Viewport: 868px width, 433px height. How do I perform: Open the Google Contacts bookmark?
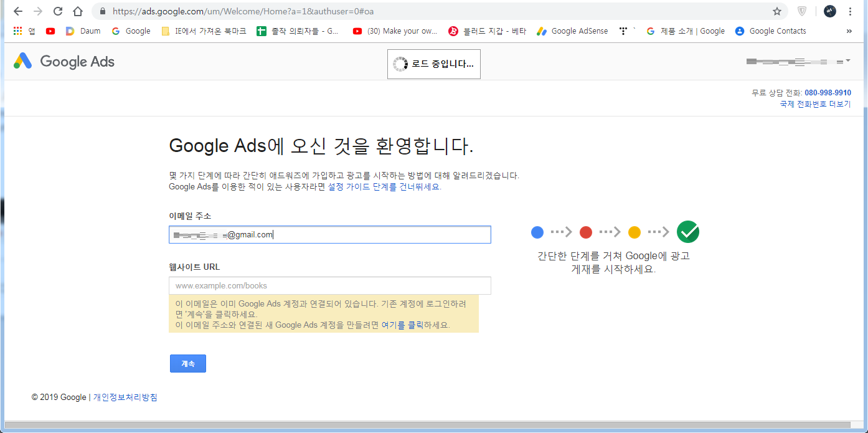coord(770,31)
